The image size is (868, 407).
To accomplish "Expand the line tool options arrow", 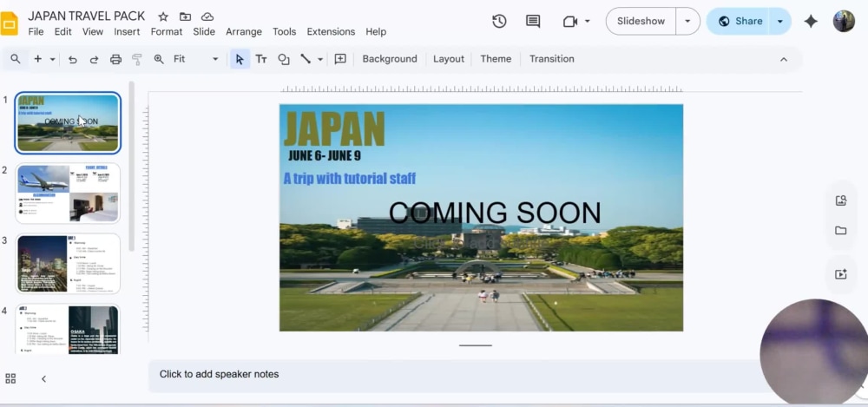I will [320, 59].
